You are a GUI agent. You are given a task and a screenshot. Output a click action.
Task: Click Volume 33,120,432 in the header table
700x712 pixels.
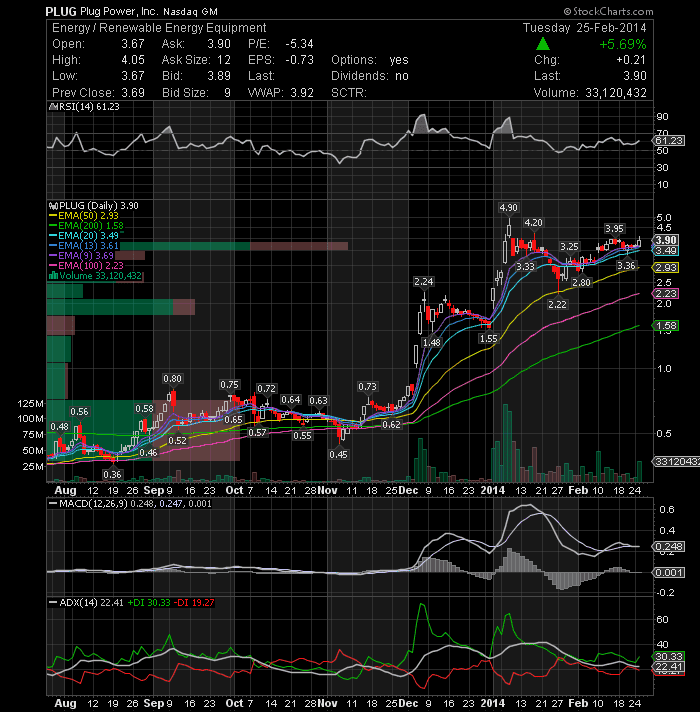tap(590, 93)
